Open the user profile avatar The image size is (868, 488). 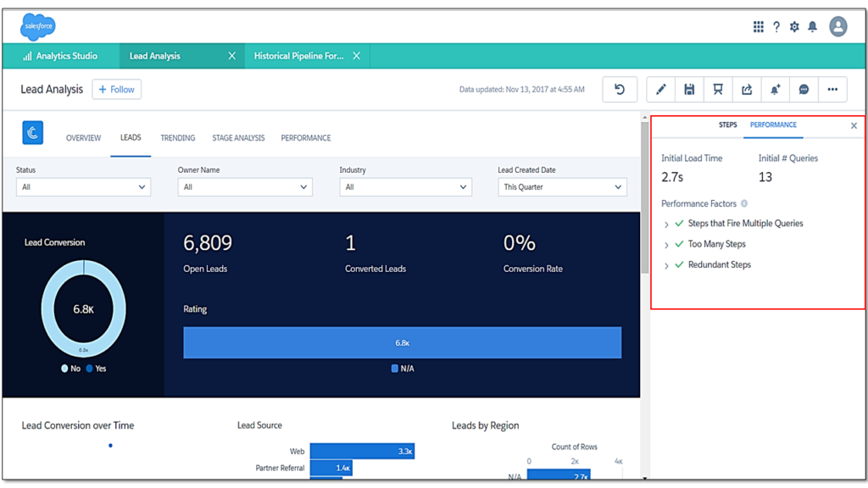pyautogui.click(x=838, y=26)
